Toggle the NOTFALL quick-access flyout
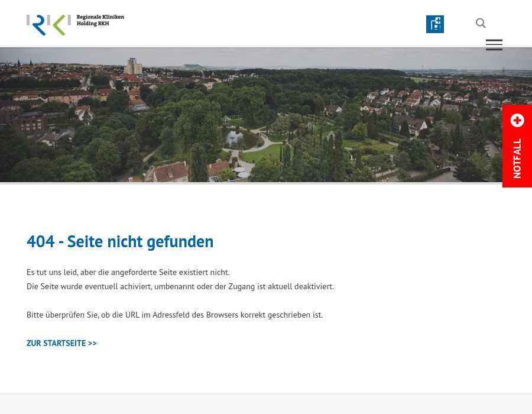 coord(517,145)
